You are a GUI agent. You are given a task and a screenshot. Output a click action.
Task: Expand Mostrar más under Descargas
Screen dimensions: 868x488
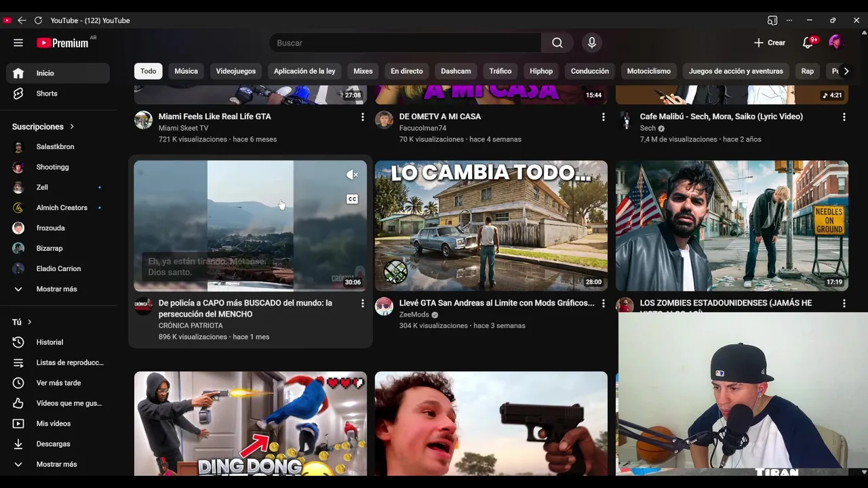[x=58, y=464]
